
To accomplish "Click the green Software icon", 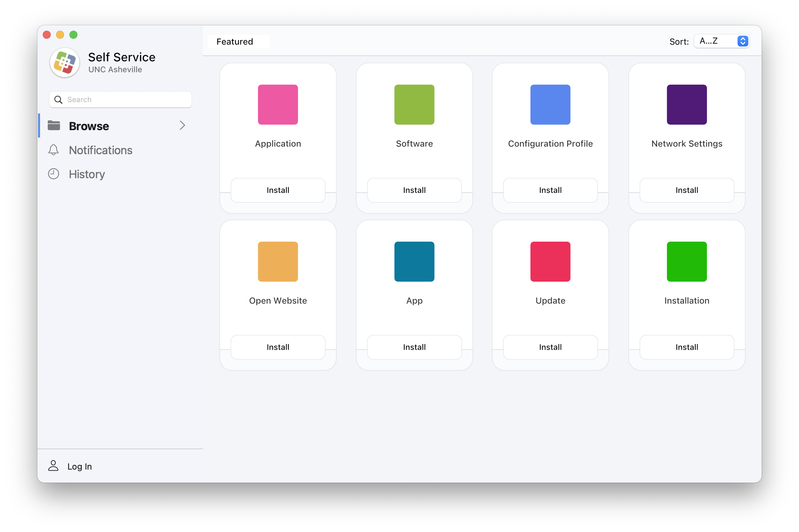I will [x=414, y=104].
